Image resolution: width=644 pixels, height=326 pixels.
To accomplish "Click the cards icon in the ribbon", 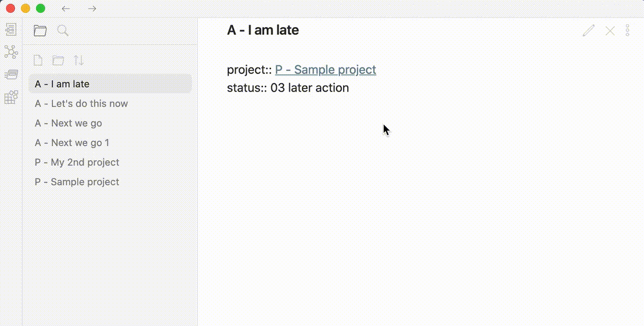I will 11,74.
